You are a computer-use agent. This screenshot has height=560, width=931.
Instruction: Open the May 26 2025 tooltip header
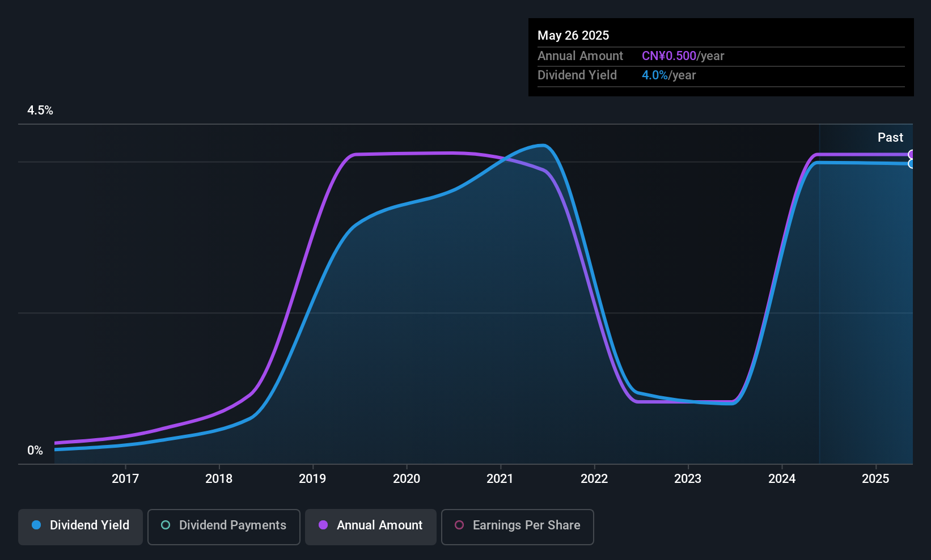point(573,35)
